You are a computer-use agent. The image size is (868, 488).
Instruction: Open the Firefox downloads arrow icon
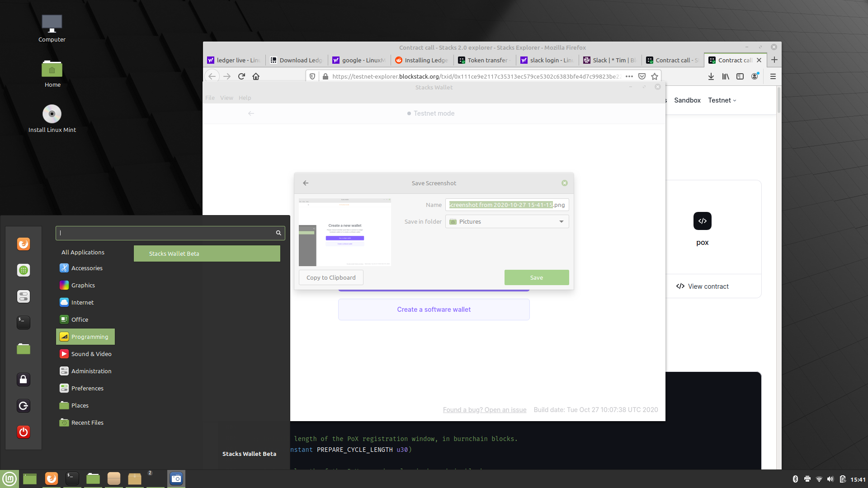pos(711,76)
